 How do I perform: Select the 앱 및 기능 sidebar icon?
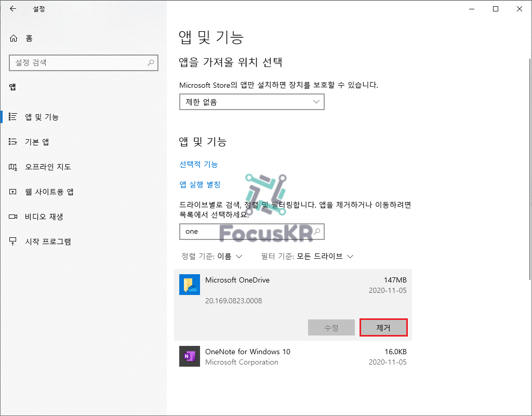(13, 117)
